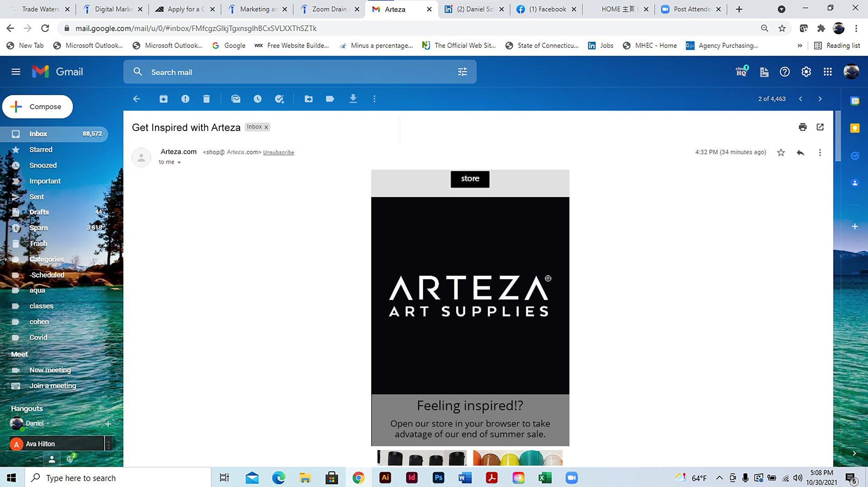The image size is (868, 487).
Task: Open Reading list
Action: pos(837,46)
